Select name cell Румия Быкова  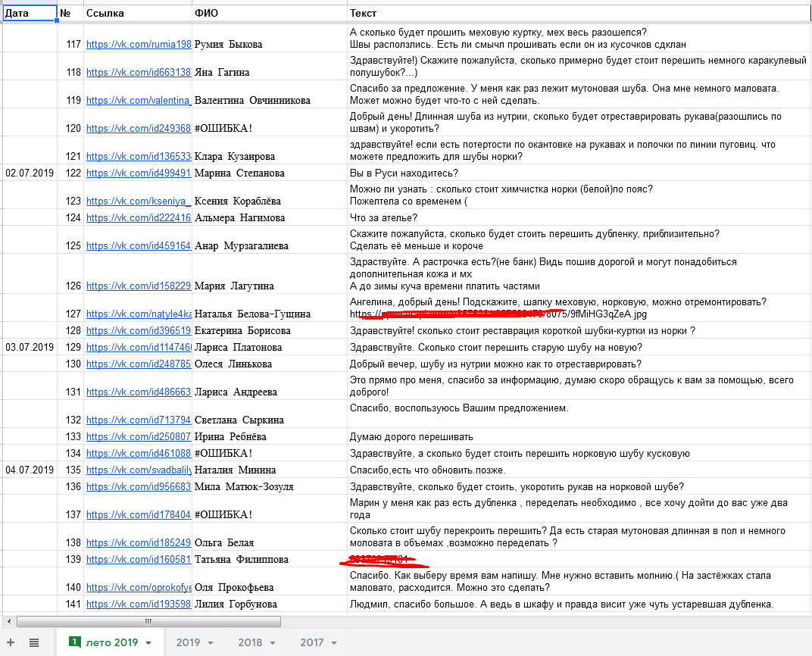270,39
